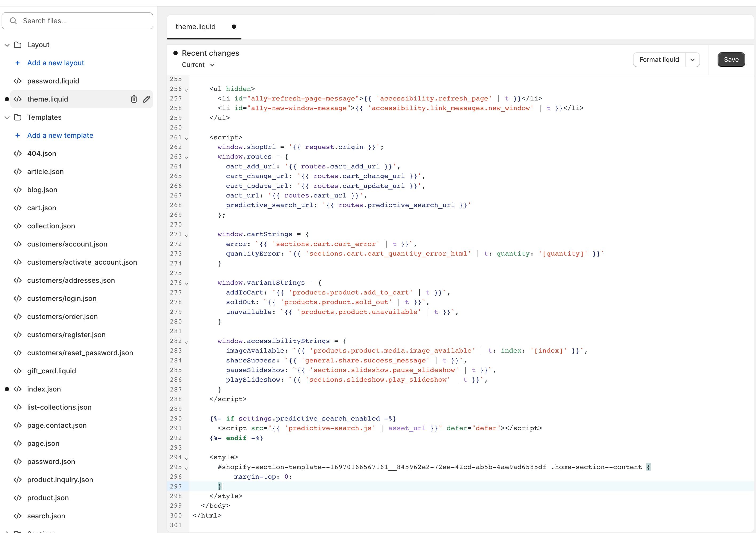Fold code at line 261 script tag
Image resolution: width=756 pixels, height=533 pixels.
pos(186,139)
